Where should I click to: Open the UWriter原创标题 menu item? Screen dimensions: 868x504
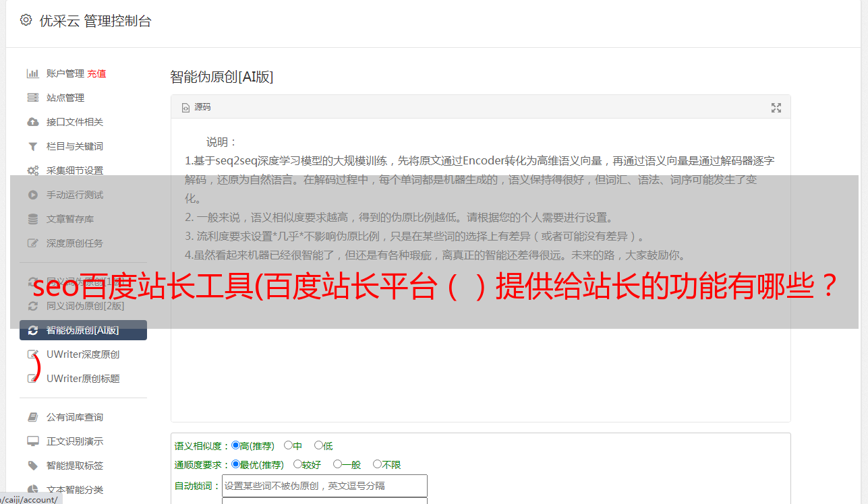coord(83,379)
